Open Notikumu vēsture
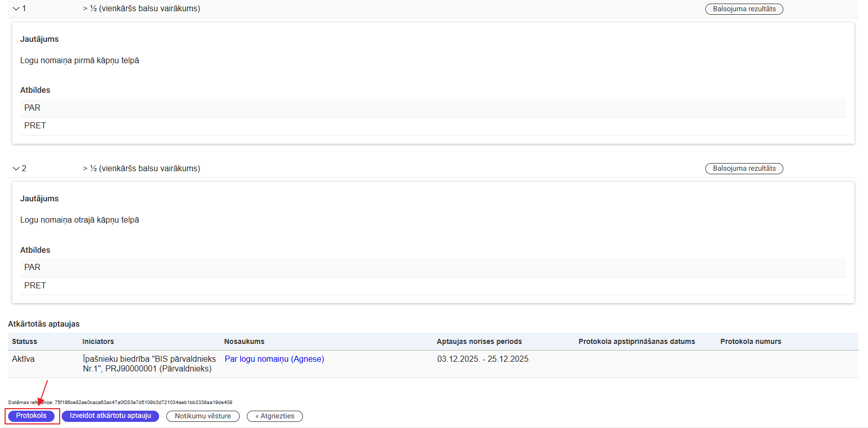This screenshot has width=868, height=428. (202, 416)
